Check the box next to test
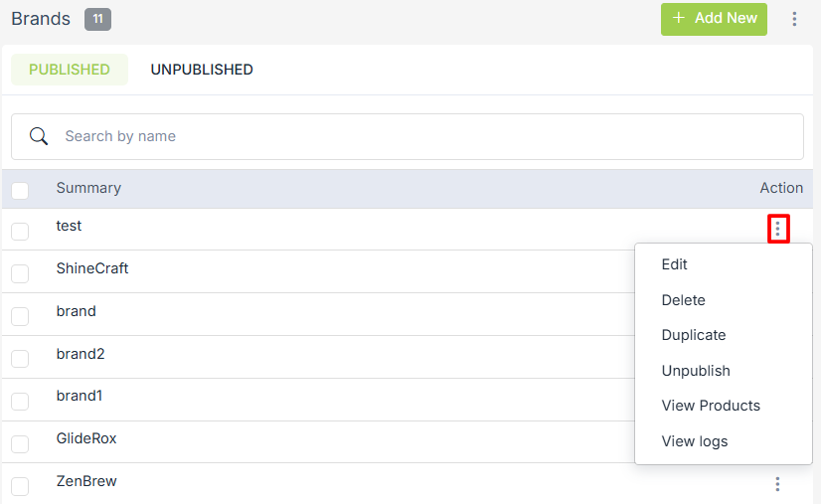 [20, 232]
